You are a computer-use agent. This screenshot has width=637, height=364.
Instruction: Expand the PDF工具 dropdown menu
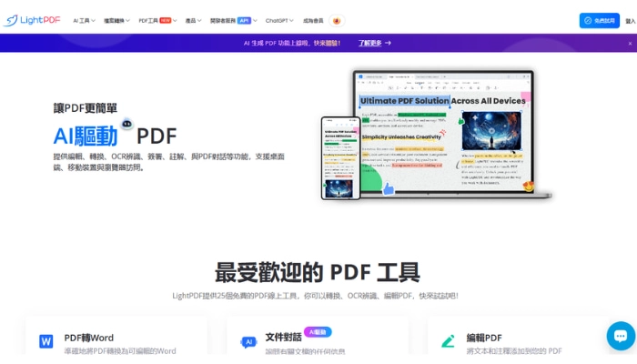(155, 20)
